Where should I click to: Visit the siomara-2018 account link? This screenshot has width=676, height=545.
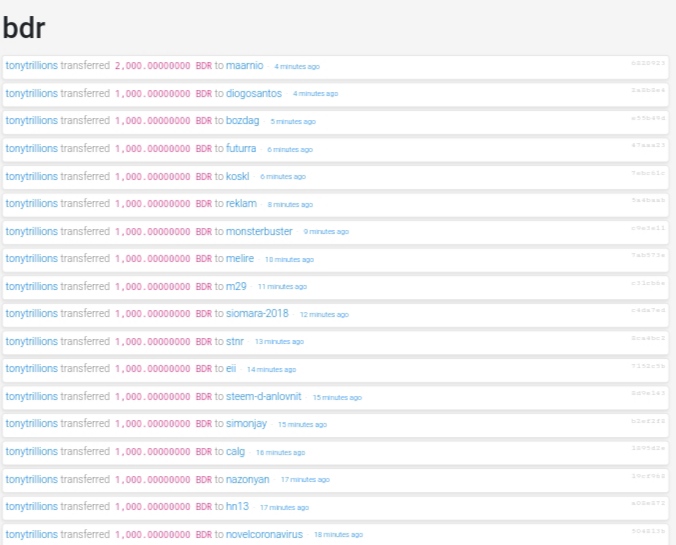[257, 313]
